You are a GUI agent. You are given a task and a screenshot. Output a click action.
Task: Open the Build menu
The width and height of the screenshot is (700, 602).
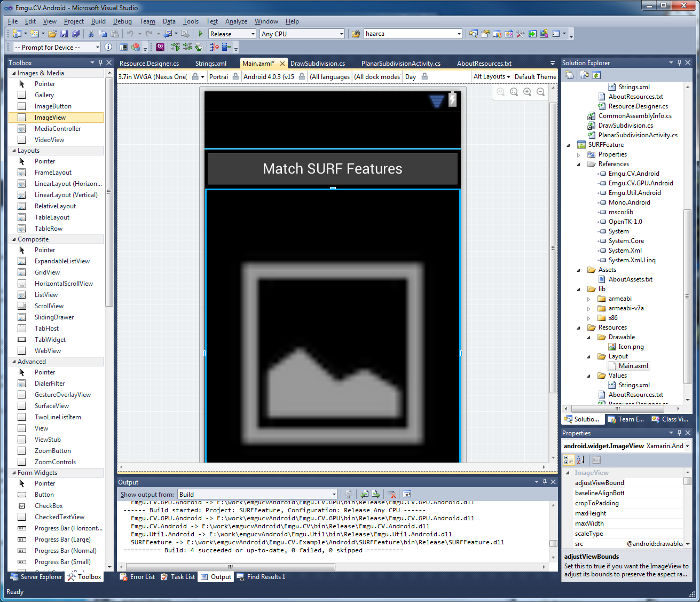click(x=98, y=21)
